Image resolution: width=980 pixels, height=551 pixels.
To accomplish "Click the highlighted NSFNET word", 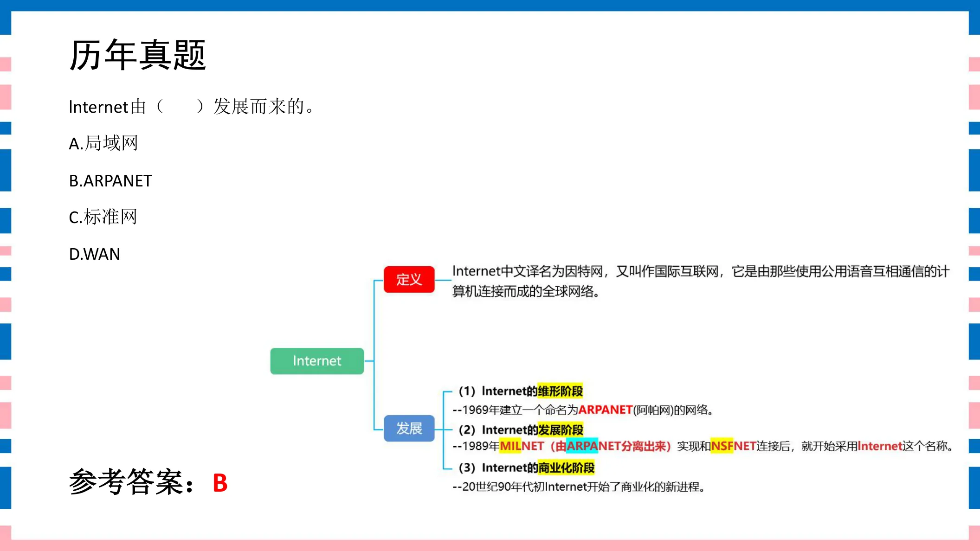I will (x=734, y=446).
